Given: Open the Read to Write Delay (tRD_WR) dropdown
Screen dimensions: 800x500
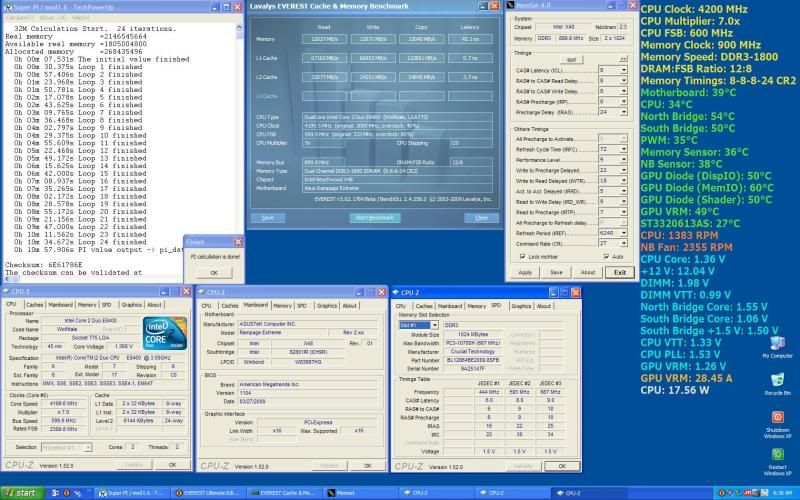Looking at the screenshot, I should pos(623,202).
